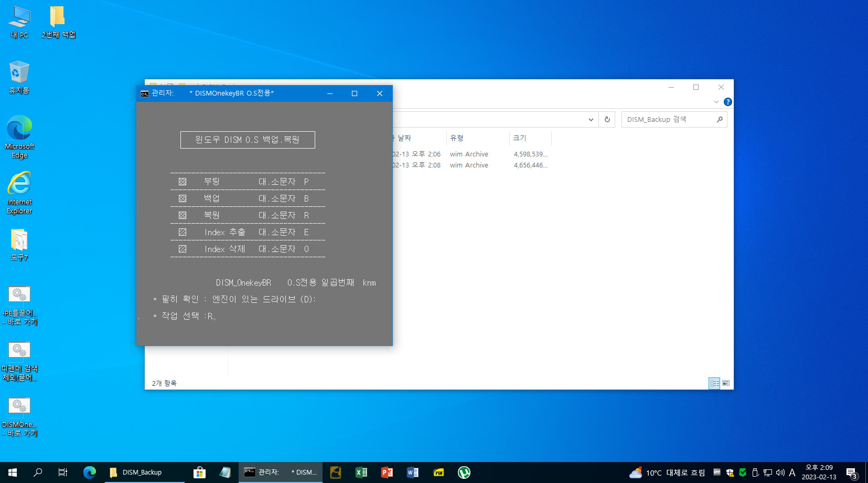The height and width of the screenshot is (483, 868).
Task: Click the 복원 R option row in the console
Action: click(248, 215)
